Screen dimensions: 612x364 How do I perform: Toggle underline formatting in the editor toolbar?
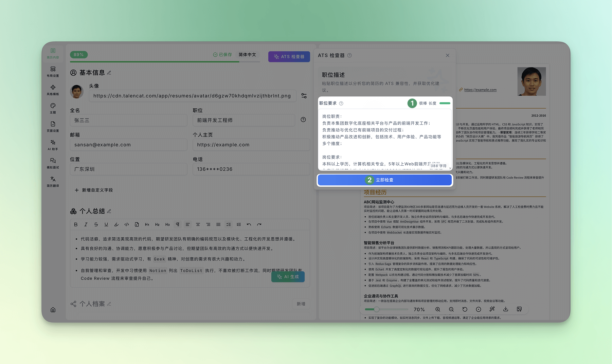click(106, 224)
